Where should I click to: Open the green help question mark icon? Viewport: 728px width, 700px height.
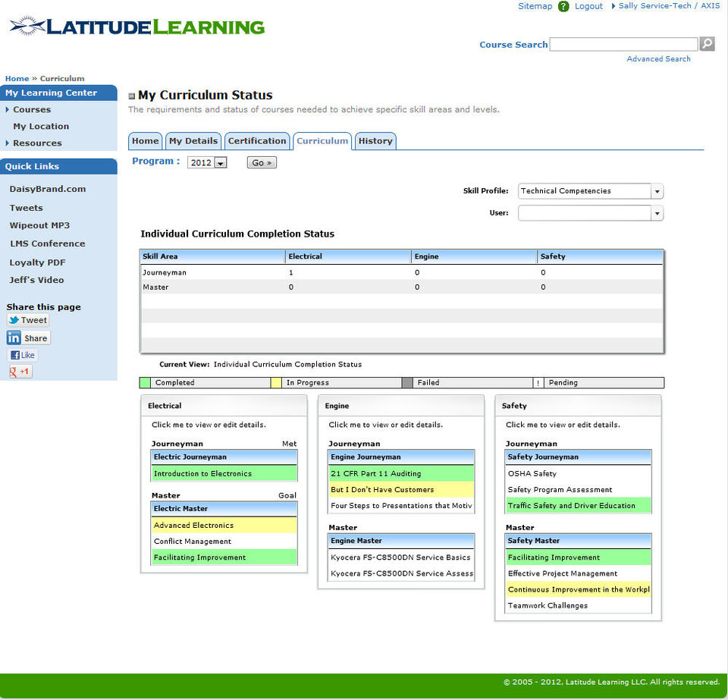[563, 7]
